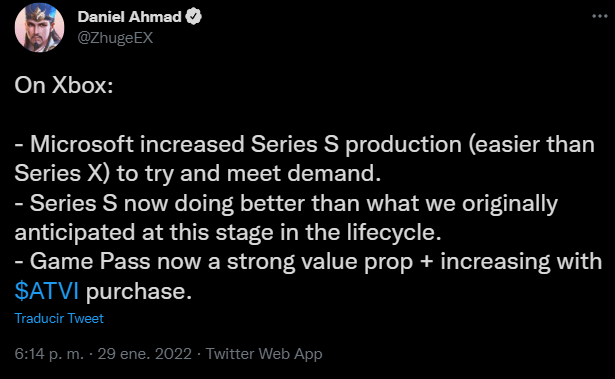Screen dimensions: 615x379
Task: Open the Daniel Ahmad display name link
Action: coord(129,17)
